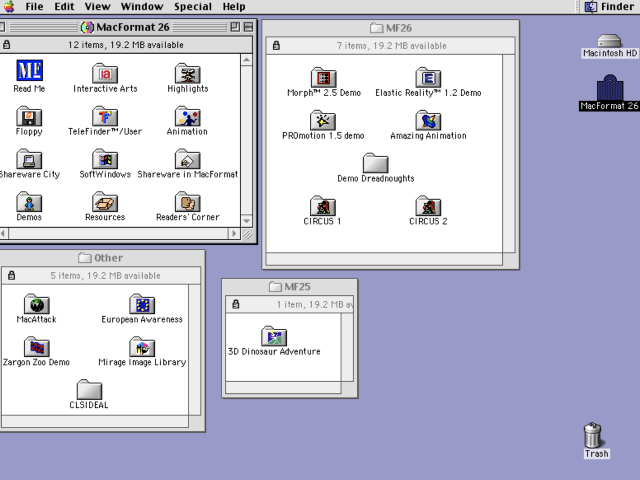Click the MacFormat 26 scroll down arrow

click(x=247, y=221)
